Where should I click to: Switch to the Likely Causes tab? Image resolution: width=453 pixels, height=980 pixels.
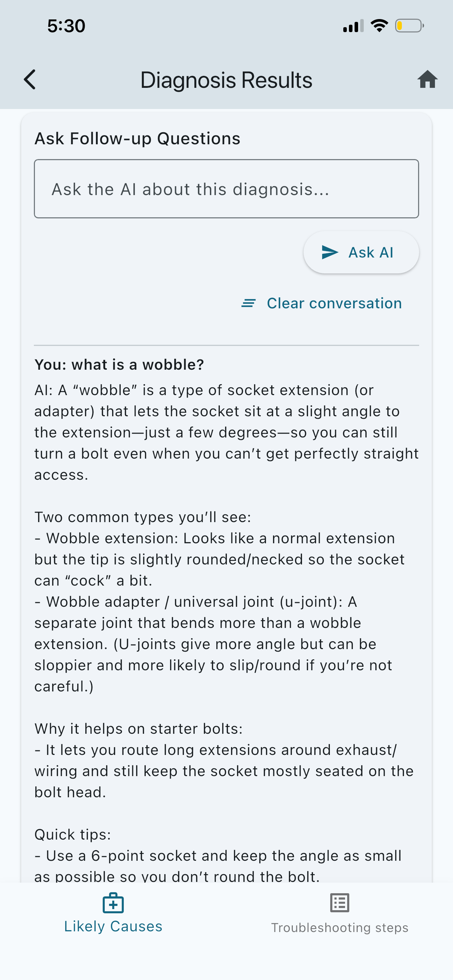(x=113, y=926)
